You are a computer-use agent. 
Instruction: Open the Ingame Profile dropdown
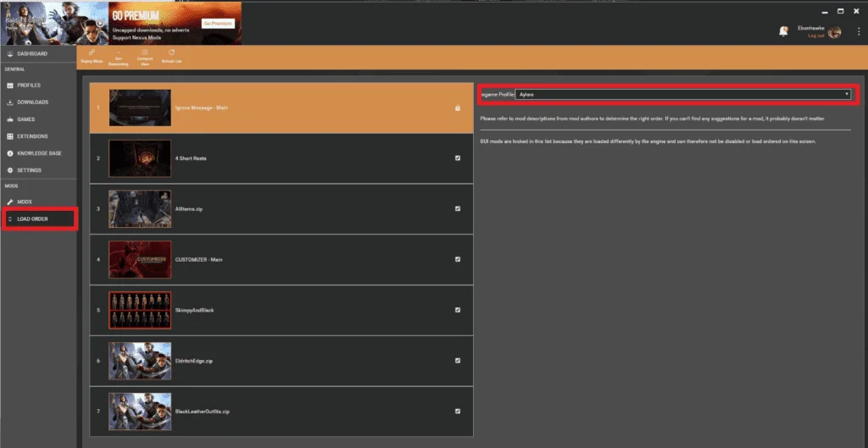coord(682,94)
